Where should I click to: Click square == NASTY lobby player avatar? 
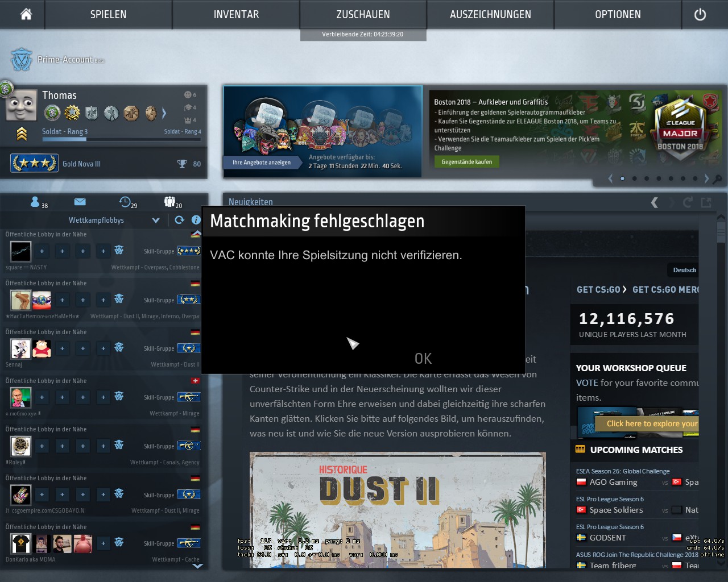21,251
